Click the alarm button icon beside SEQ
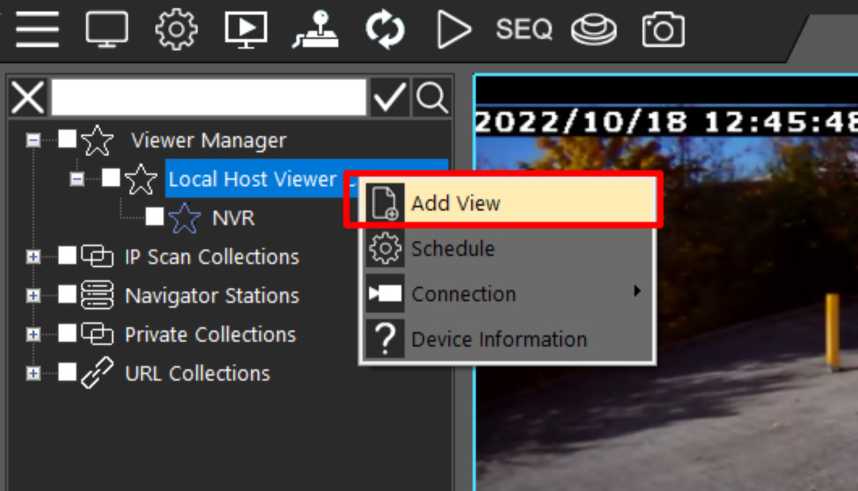This screenshot has width=858, height=491. point(593,29)
